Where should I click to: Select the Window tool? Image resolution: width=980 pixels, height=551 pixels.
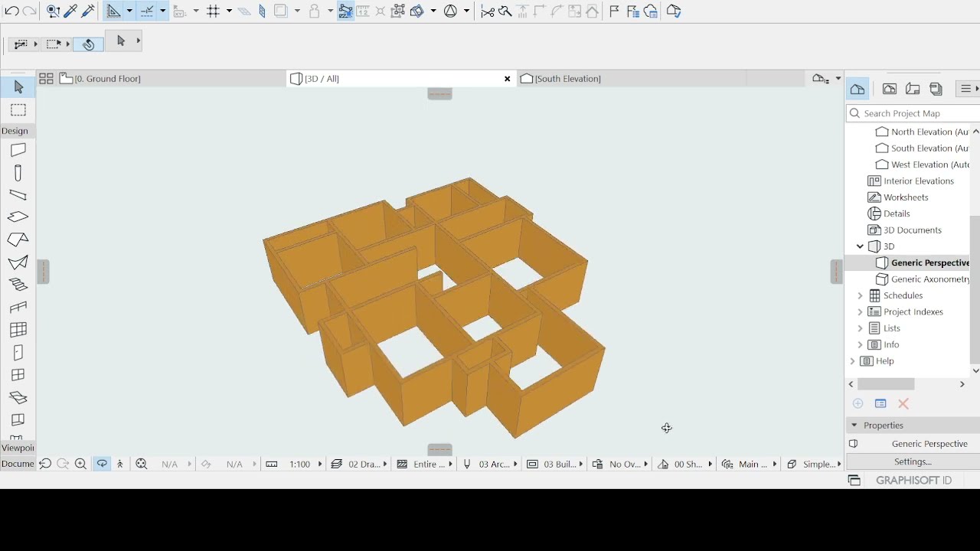[x=18, y=375]
